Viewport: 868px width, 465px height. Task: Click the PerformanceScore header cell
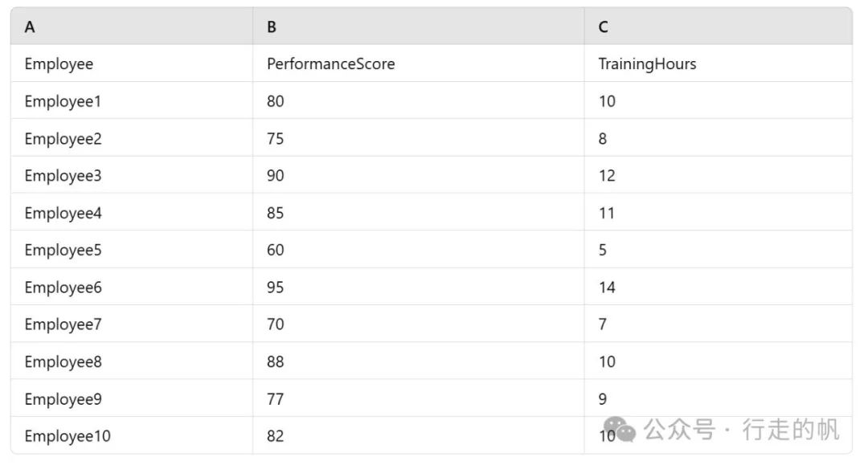coord(419,63)
